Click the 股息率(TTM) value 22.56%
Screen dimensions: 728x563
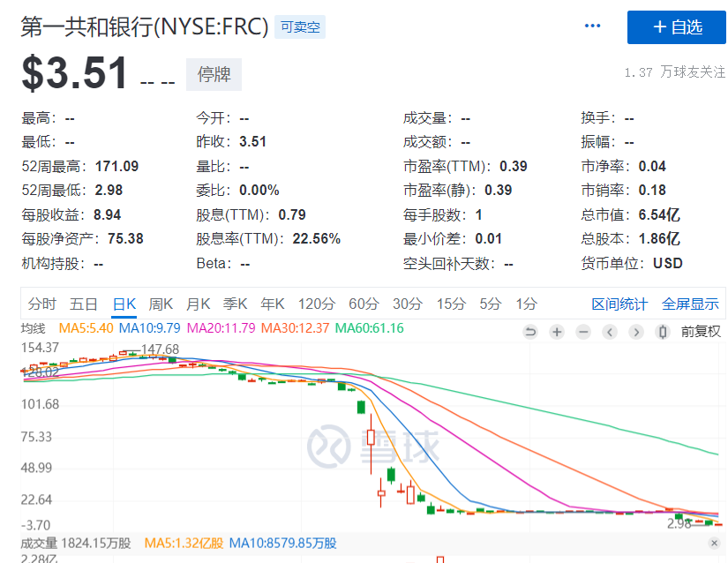click(316, 238)
